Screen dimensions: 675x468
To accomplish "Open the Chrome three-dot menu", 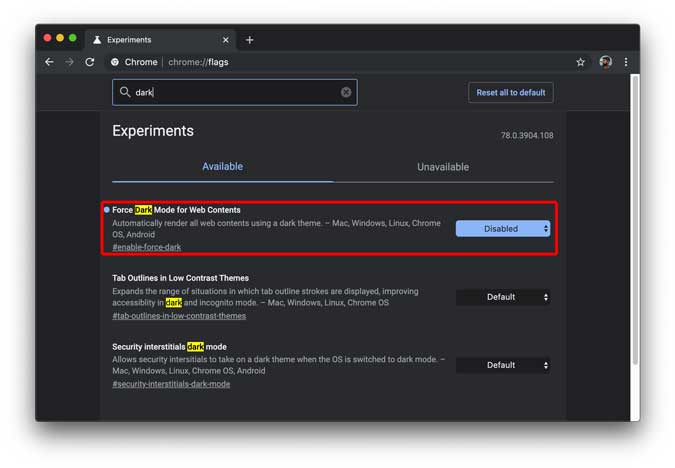I will pos(625,62).
